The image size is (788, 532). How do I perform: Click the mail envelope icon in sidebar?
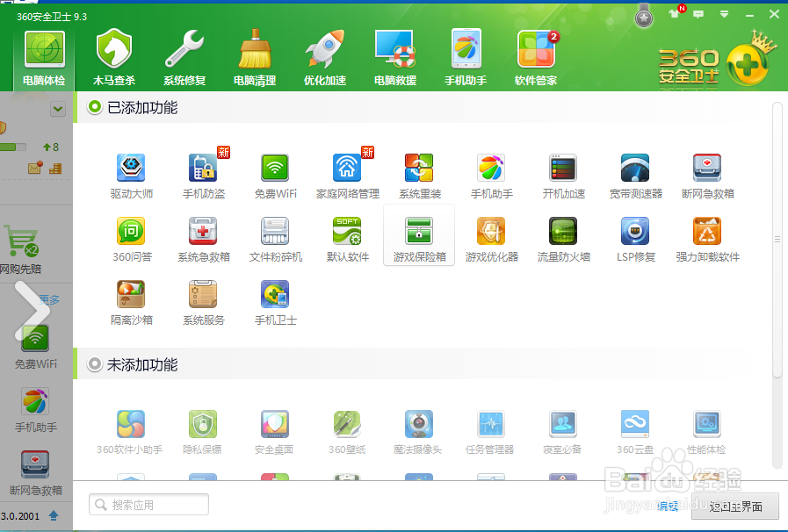point(35,168)
